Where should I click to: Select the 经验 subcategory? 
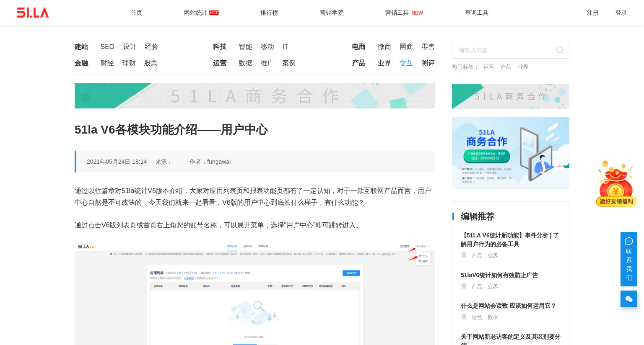pyautogui.click(x=151, y=46)
